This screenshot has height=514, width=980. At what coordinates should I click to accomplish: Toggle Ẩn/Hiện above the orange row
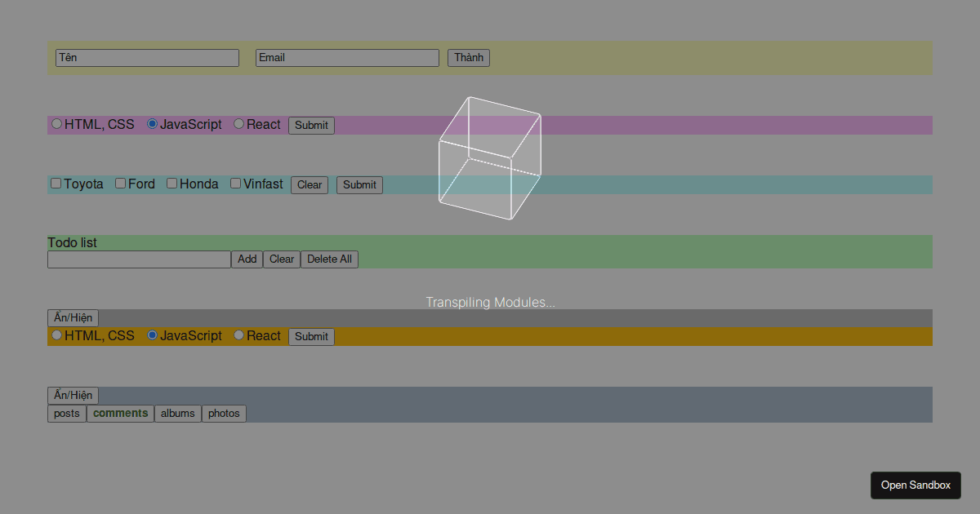pyautogui.click(x=73, y=318)
